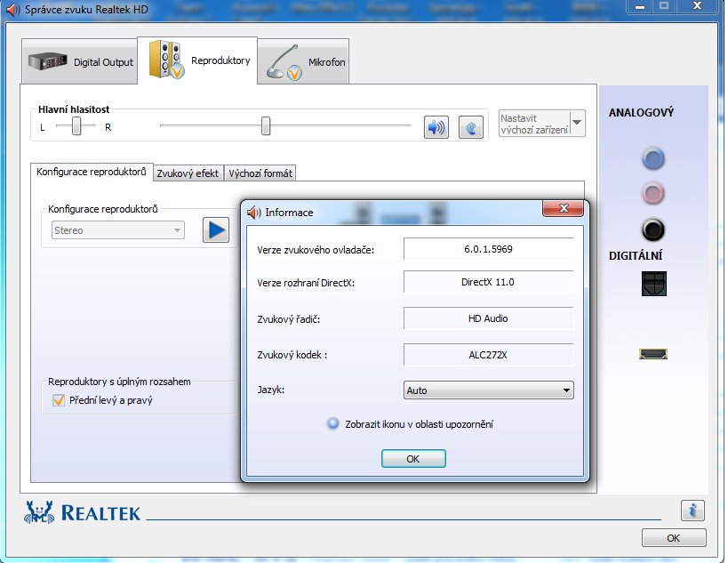Open the information button at bottom right
This screenshot has width=728, height=563.
click(692, 511)
